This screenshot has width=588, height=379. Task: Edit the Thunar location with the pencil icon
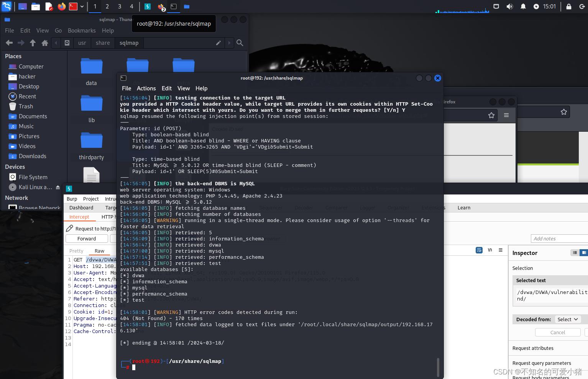(x=218, y=43)
